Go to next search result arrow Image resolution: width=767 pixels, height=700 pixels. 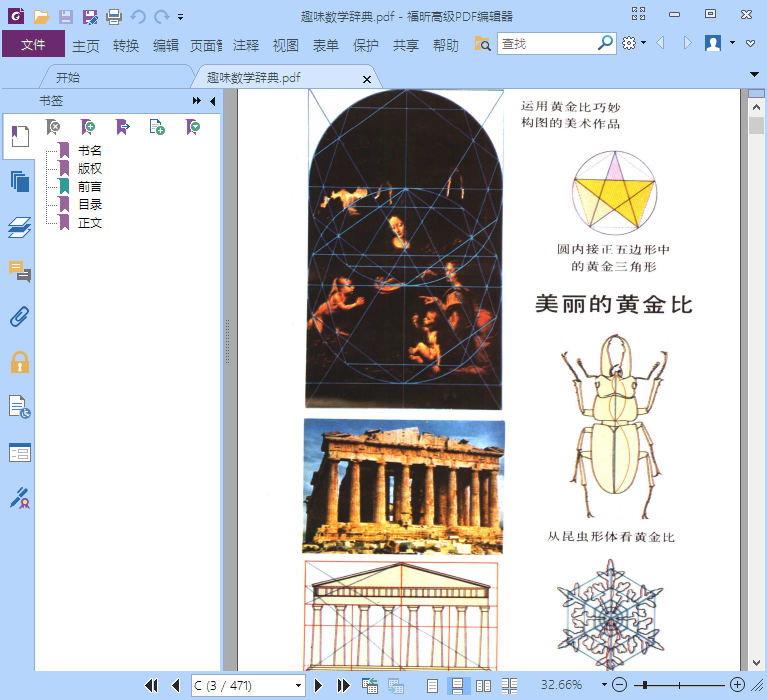pyautogui.click(x=687, y=43)
